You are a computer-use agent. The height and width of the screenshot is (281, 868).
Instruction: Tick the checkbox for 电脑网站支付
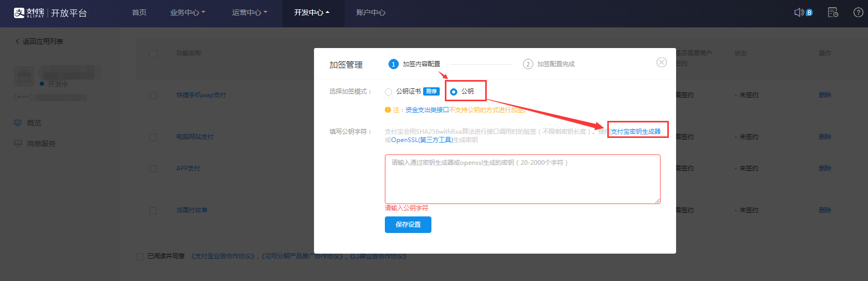click(153, 137)
